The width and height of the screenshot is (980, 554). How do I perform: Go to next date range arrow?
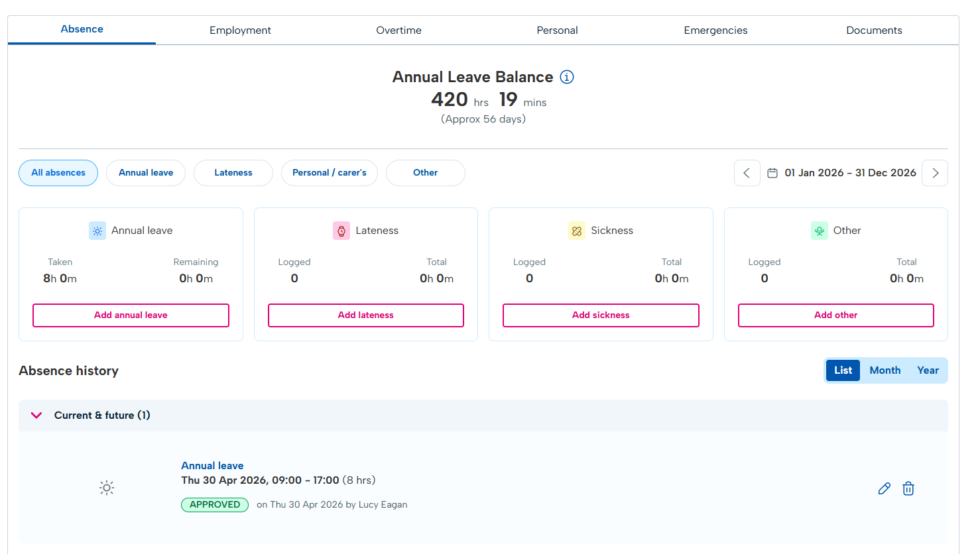(935, 173)
